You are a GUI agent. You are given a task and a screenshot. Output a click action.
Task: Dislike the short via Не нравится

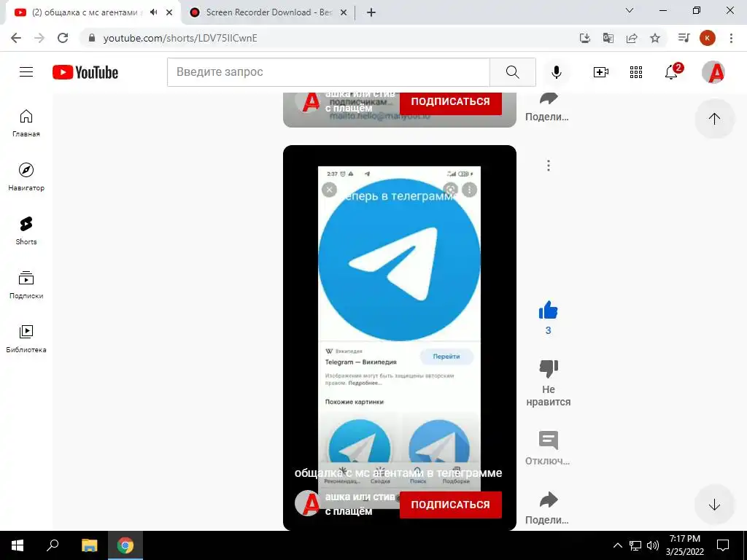tap(549, 368)
